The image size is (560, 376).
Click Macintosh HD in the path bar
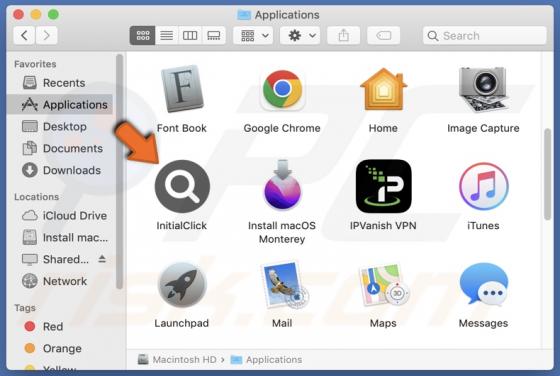pyautogui.click(x=177, y=359)
